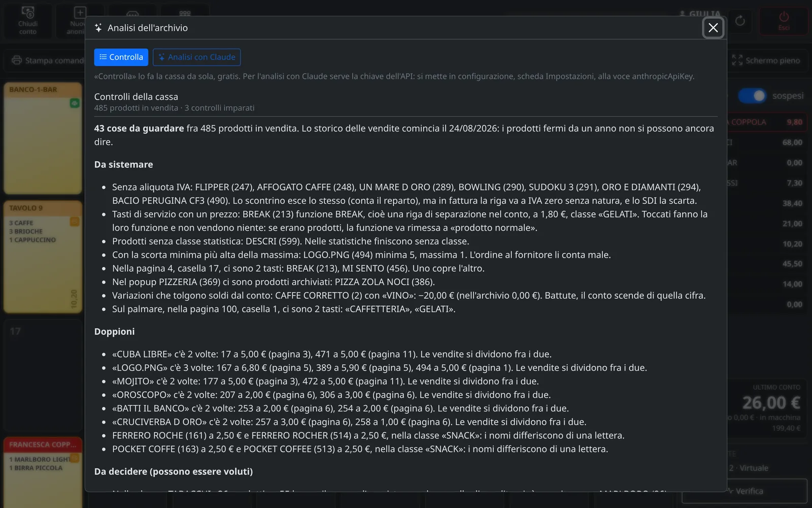Run the Controlla check
The height and width of the screenshot is (508, 812).
click(121, 57)
